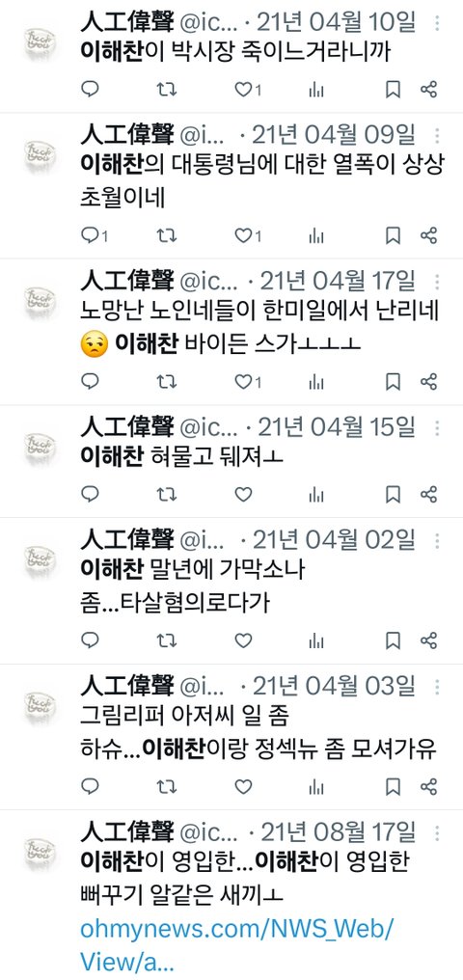Share the 04월 10일 tweet
The width and height of the screenshot is (463, 980).
[428, 90]
